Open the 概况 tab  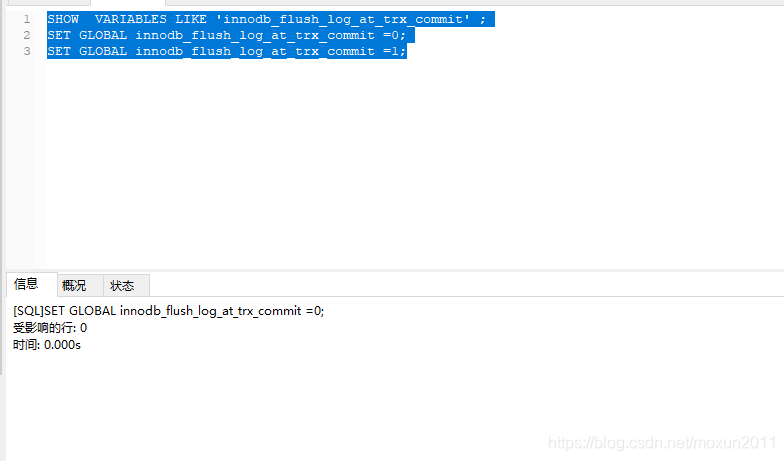pyautogui.click(x=80, y=286)
